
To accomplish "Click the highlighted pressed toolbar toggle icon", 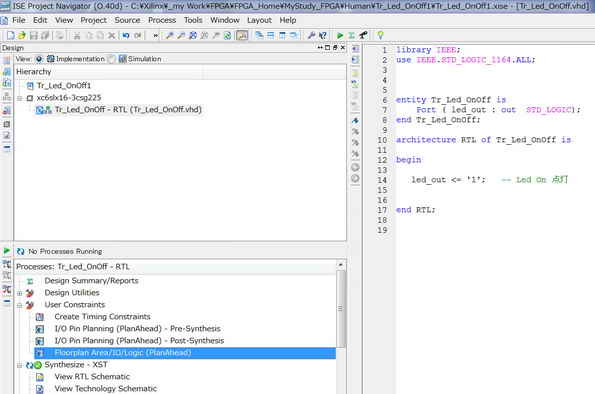I will click(x=242, y=36).
